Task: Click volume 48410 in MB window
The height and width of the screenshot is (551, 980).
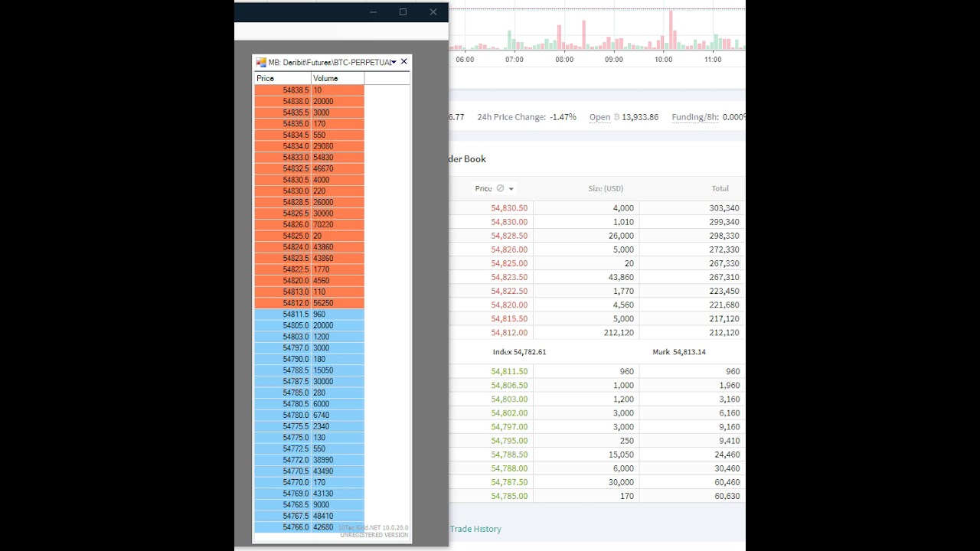Action: point(323,516)
